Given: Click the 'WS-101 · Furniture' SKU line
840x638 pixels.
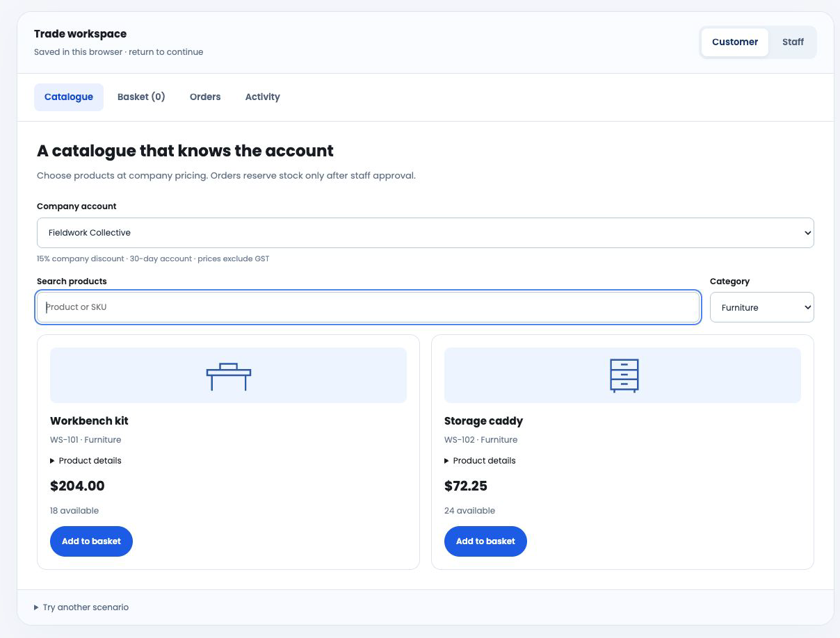Looking at the screenshot, I should (x=86, y=440).
